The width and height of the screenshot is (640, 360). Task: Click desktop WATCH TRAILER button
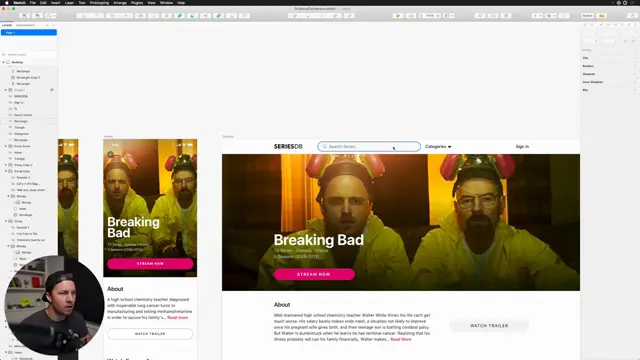click(489, 326)
